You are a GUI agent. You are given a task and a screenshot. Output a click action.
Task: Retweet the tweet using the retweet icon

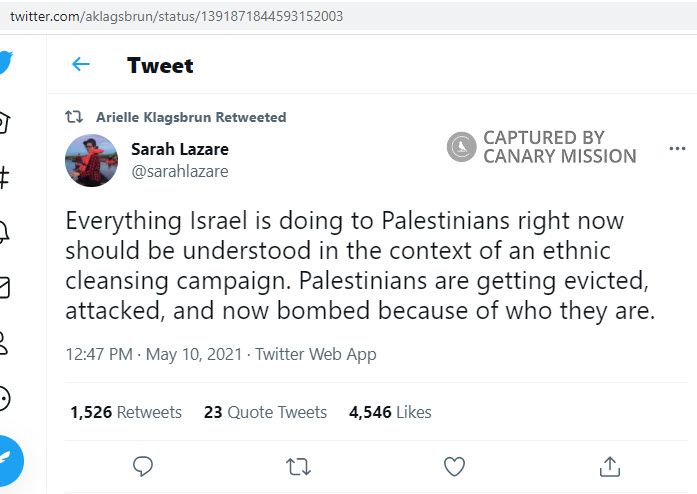point(298,466)
